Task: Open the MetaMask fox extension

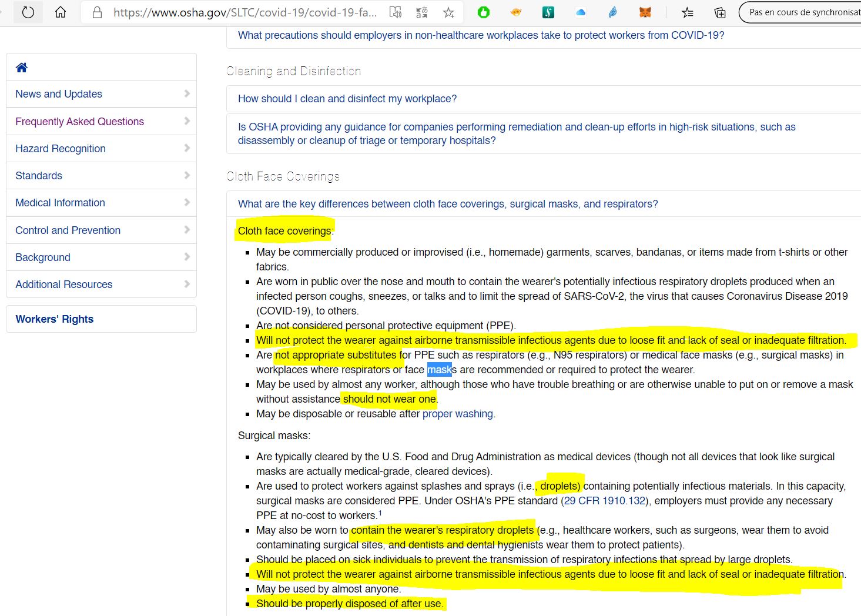Action: tap(645, 12)
